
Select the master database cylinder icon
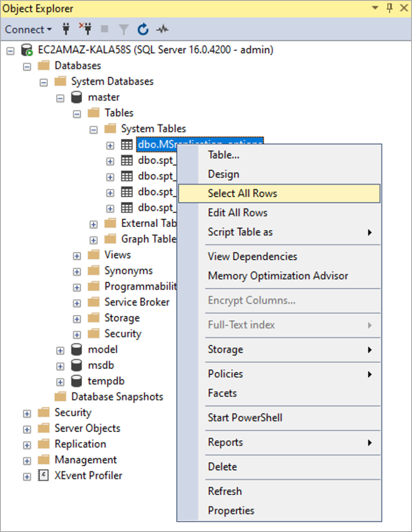pos(76,98)
